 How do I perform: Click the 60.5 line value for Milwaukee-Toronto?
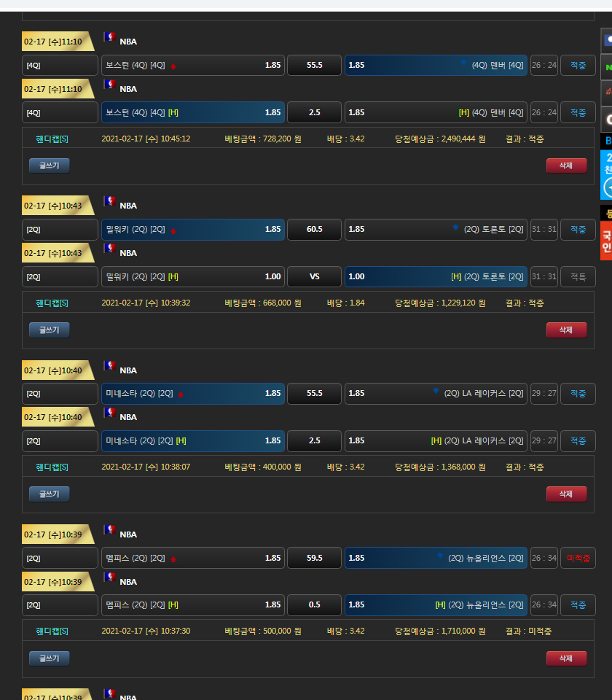click(314, 229)
